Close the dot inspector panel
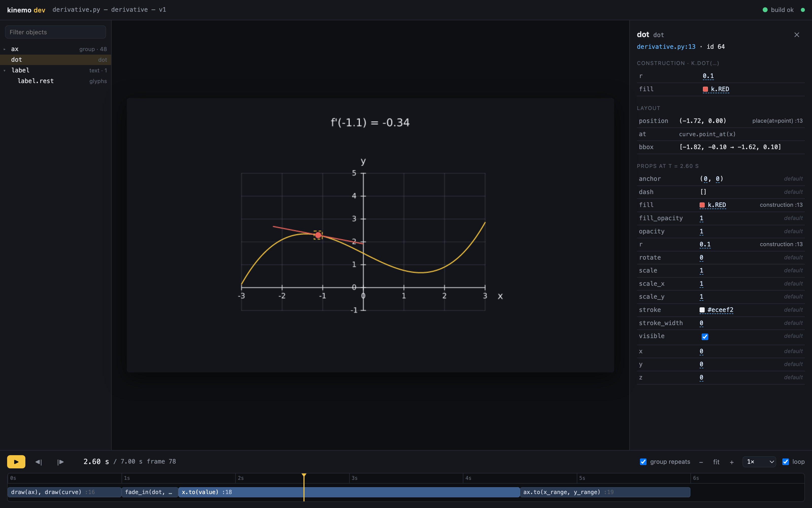The width and height of the screenshot is (812, 508). [x=797, y=35]
